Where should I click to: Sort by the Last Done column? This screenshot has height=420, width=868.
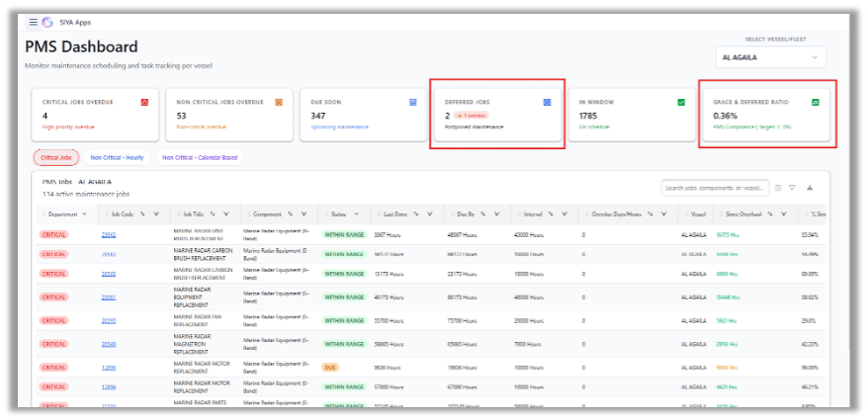coord(416,214)
